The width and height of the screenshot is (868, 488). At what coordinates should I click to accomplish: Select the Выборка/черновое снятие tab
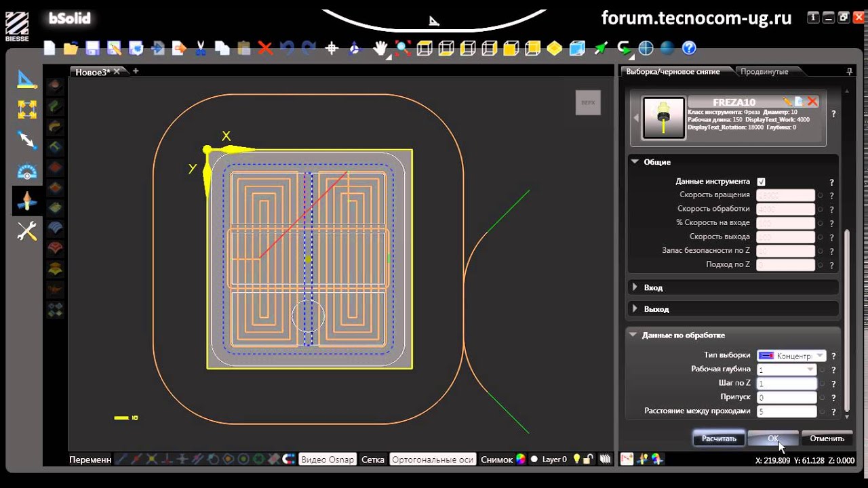(673, 71)
